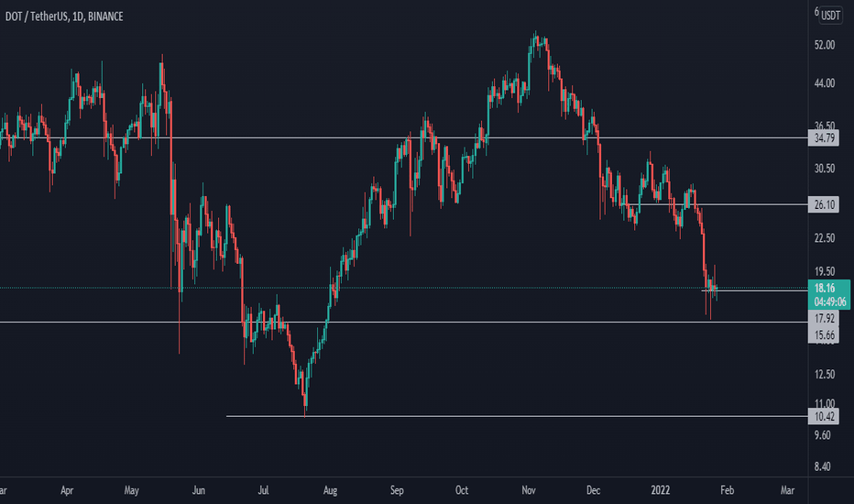Click the 19.50 price axis tick
The image size is (854, 504).
(825, 271)
